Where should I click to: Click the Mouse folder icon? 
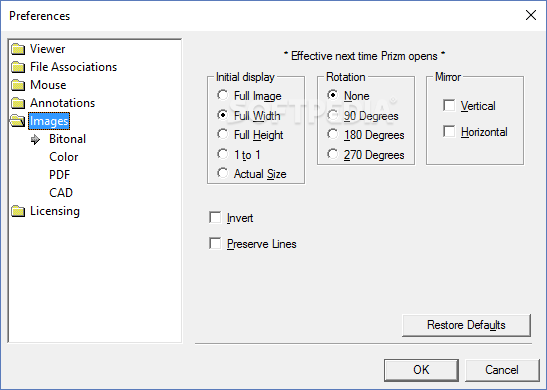pos(18,85)
